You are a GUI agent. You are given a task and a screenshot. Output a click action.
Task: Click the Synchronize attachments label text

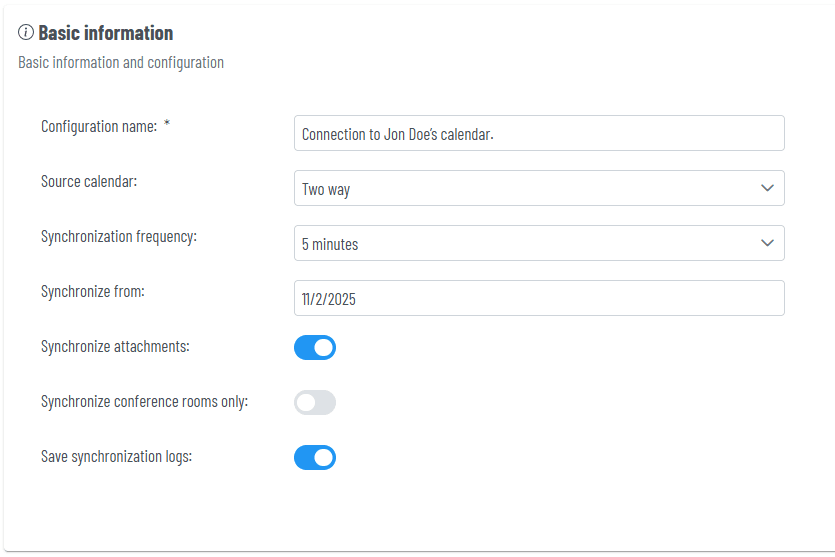click(115, 347)
